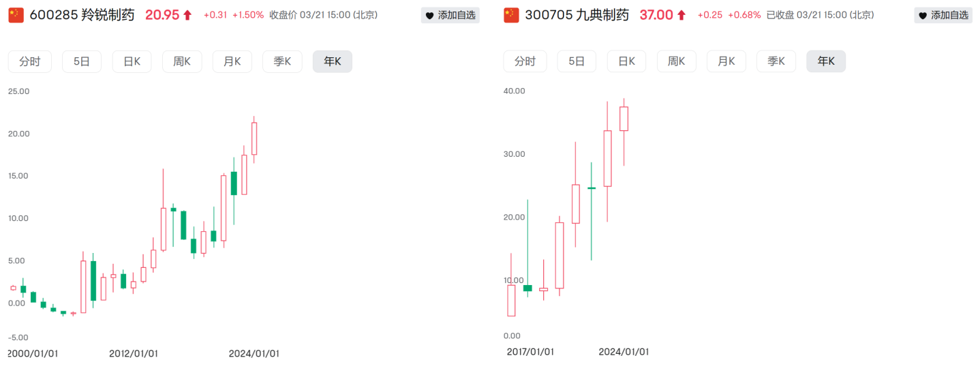
Task: Switch 羚锐制药 chart to 分时 view
Action: pyautogui.click(x=30, y=61)
